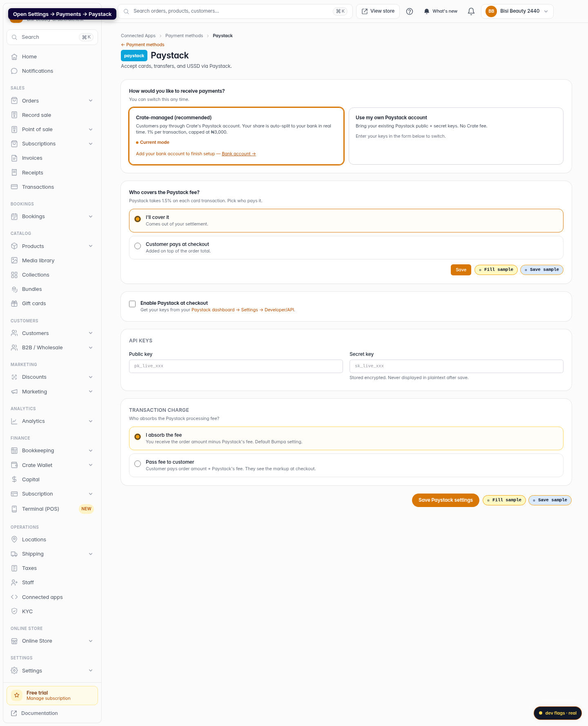Viewport: 588px width, 726px height.
Task: Click the Gift cards gift icon
Action: point(14,304)
